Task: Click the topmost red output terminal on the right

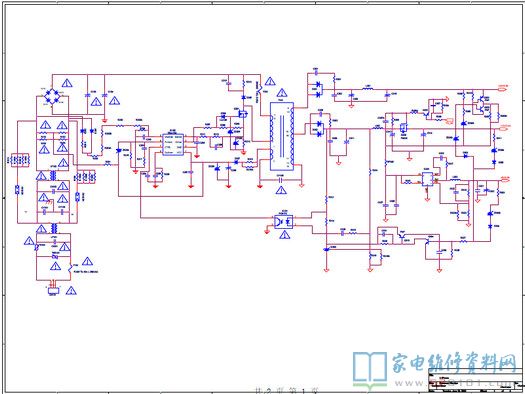Action: click(504, 88)
